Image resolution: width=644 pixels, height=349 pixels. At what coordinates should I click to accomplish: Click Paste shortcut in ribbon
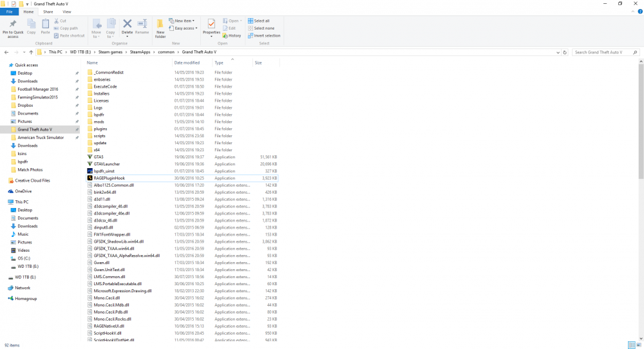(x=69, y=35)
